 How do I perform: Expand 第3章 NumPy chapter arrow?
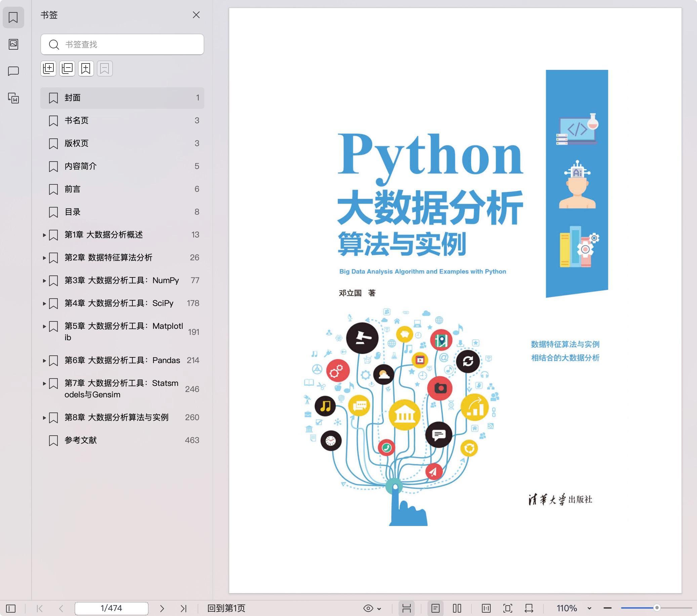click(44, 280)
